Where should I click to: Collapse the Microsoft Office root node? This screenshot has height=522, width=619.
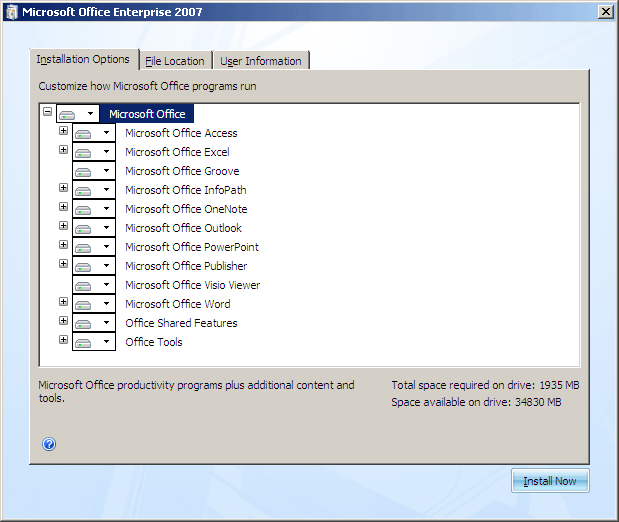pyautogui.click(x=47, y=111)
